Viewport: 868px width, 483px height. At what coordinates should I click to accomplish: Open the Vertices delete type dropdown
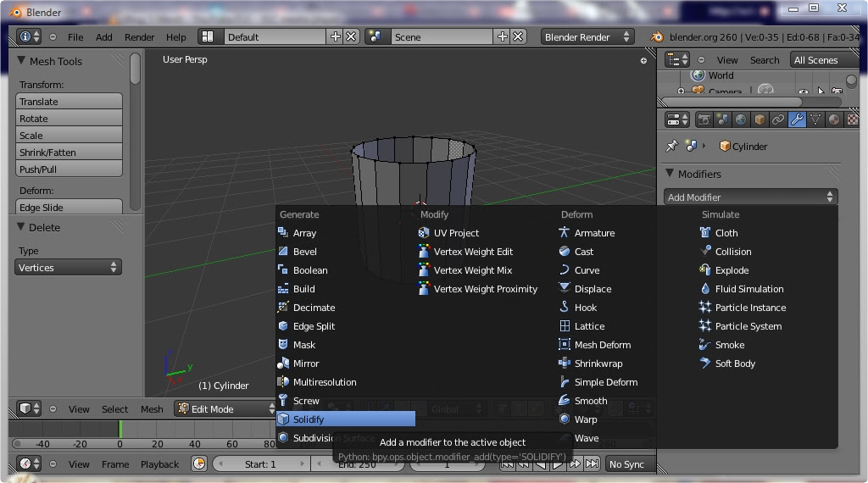68,268
